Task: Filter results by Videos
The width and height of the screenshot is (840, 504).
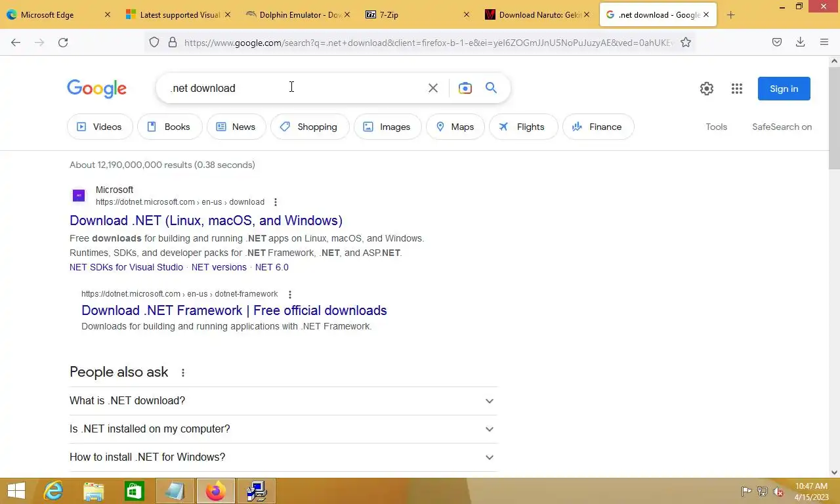Action: pos(100,127)
